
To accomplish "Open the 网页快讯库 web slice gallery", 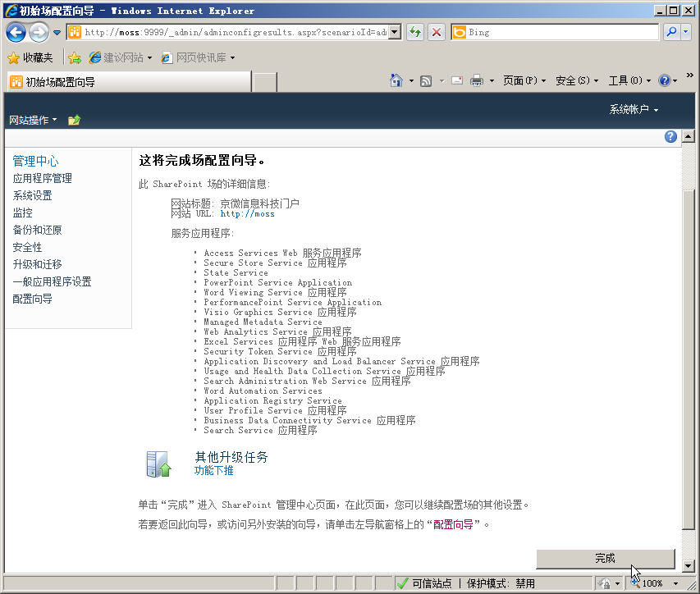I will [199, 58].
